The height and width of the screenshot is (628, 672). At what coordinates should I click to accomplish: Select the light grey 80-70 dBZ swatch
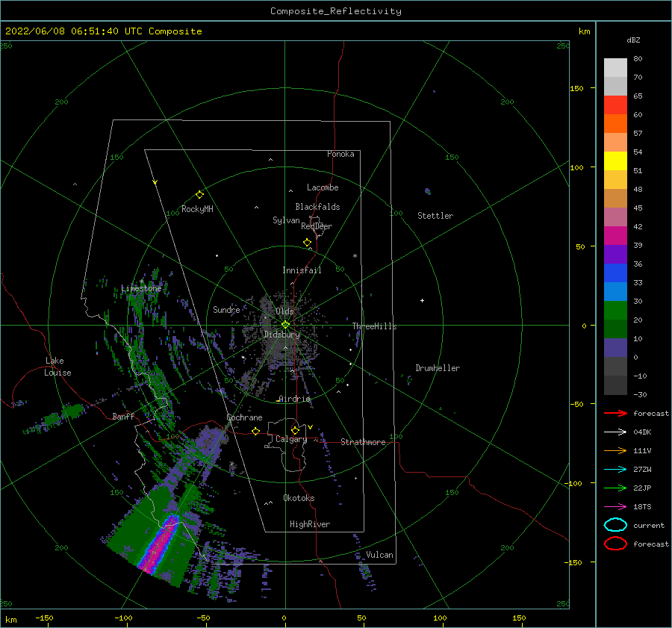(x=615, y=67)
